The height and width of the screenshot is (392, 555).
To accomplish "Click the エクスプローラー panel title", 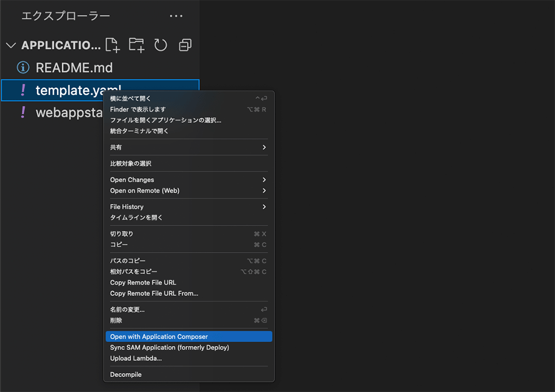I will pos(65,16).
